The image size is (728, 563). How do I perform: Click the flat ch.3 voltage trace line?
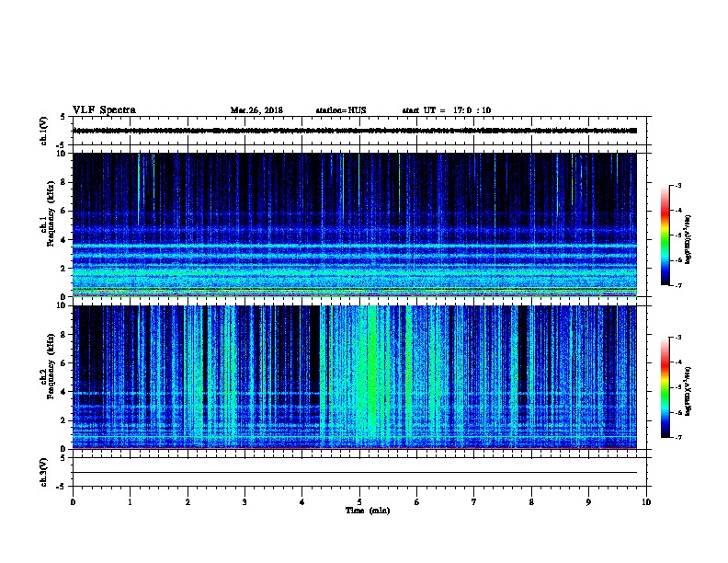[355, 473]
